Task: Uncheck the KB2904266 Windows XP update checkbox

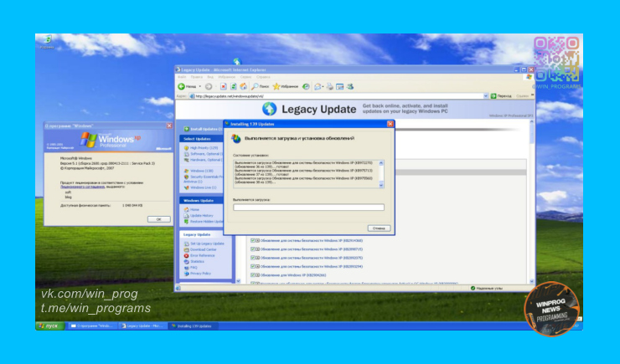Action: click(x=253, y=275)
